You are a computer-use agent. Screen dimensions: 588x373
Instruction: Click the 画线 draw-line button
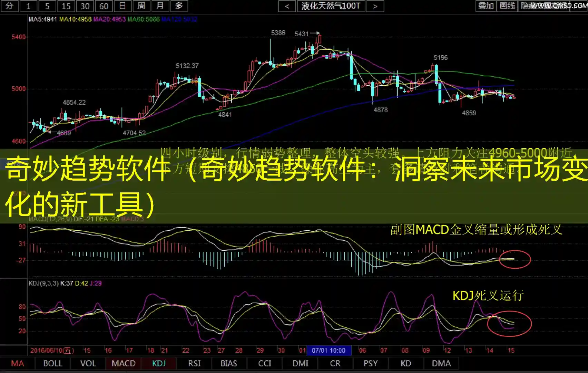(x=507, y=6)
